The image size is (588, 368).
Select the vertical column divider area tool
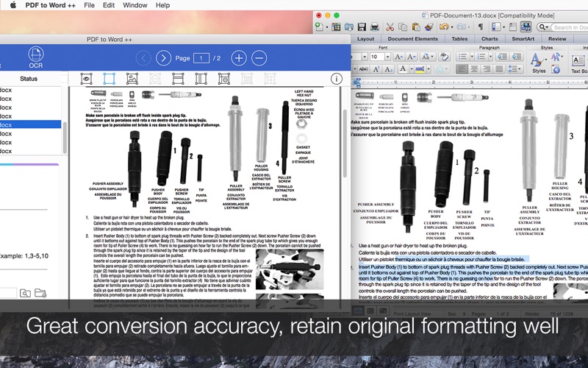coord(201,79)
